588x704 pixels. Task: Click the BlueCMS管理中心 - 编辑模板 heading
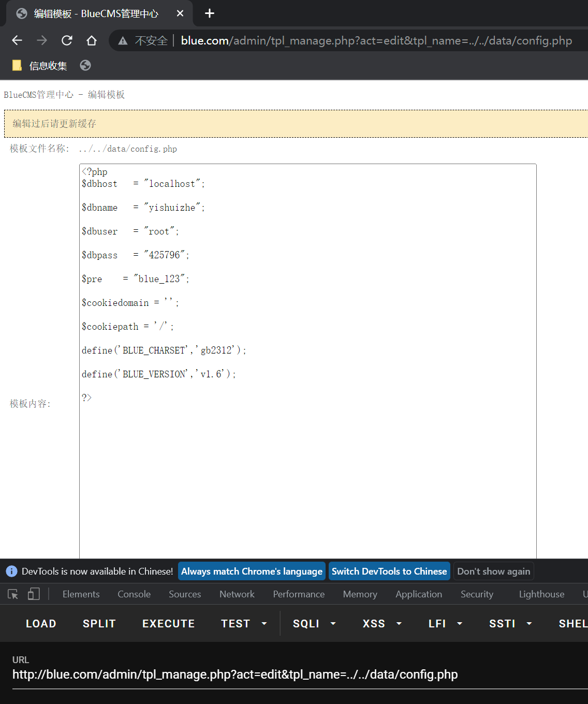coord(64,95)
